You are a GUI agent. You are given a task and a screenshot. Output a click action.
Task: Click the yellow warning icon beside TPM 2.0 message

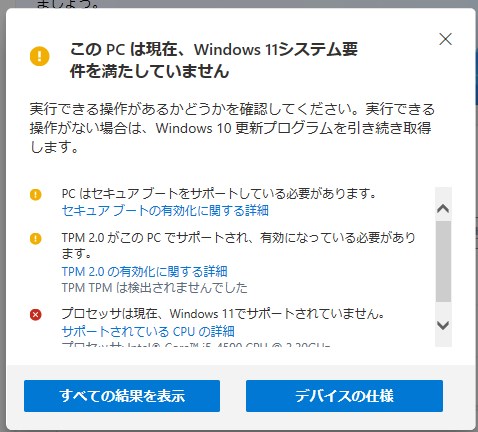[x=36, y=239]
